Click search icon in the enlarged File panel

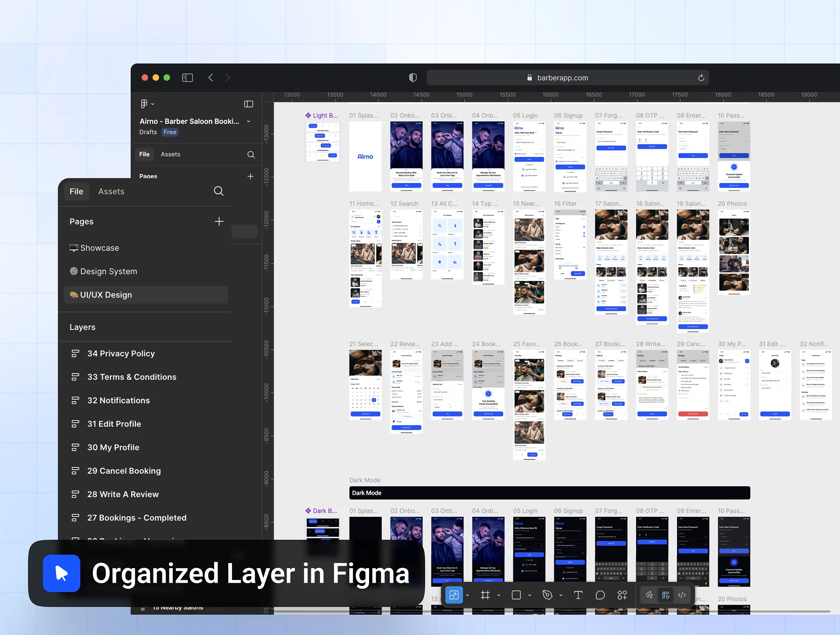click(218, 191)
